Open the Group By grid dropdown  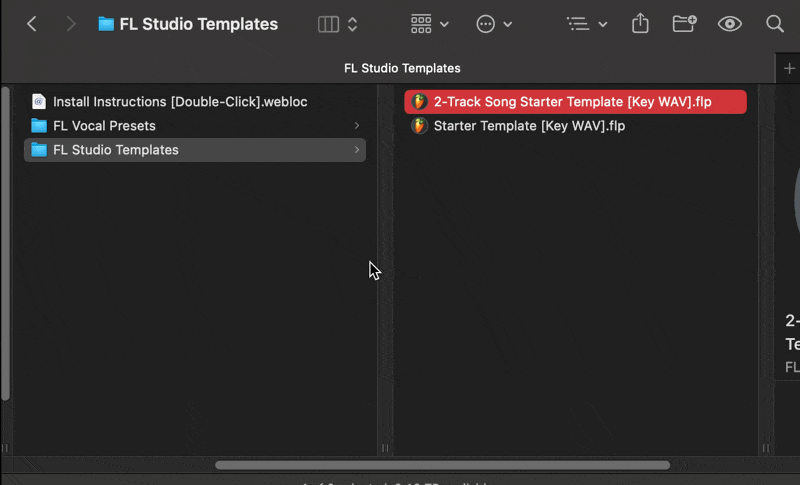point(429,24)
